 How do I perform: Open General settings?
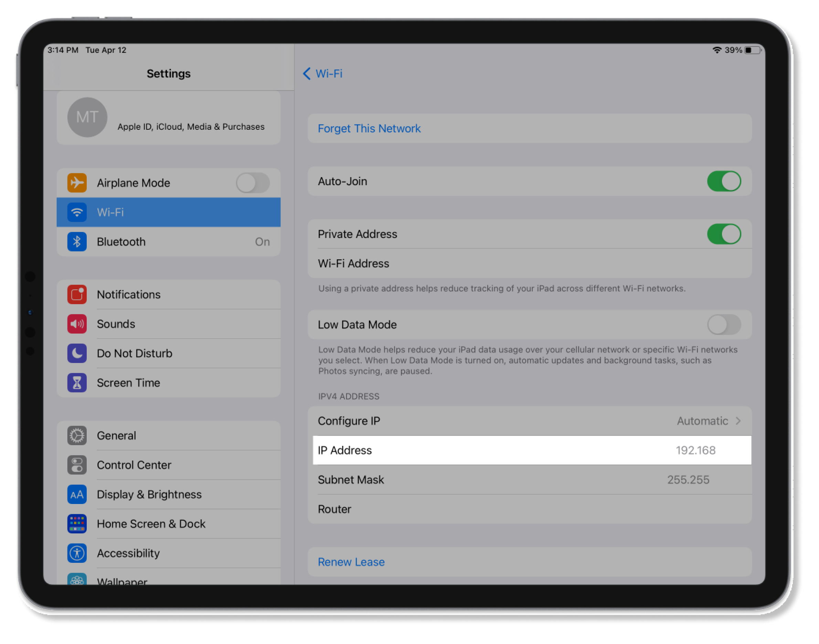(x=169, y=436)
